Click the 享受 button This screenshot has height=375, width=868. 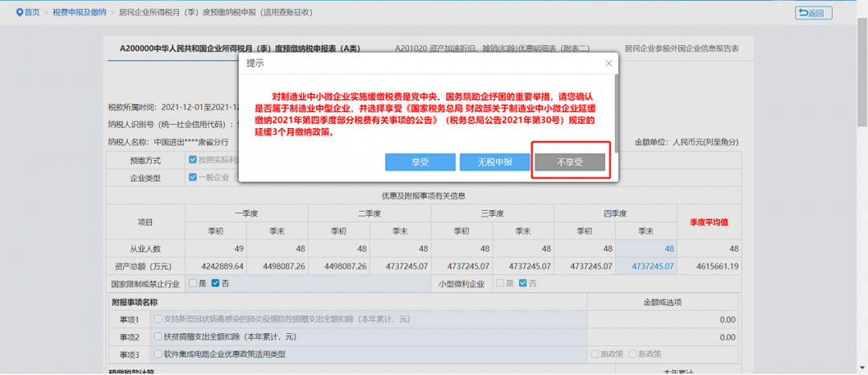point(420,162)
